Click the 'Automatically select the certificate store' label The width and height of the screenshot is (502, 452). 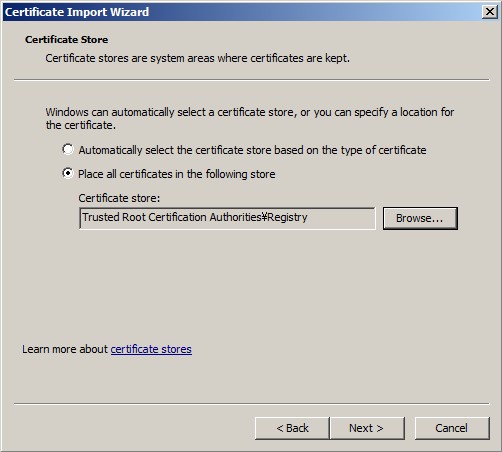coord(252,150)
